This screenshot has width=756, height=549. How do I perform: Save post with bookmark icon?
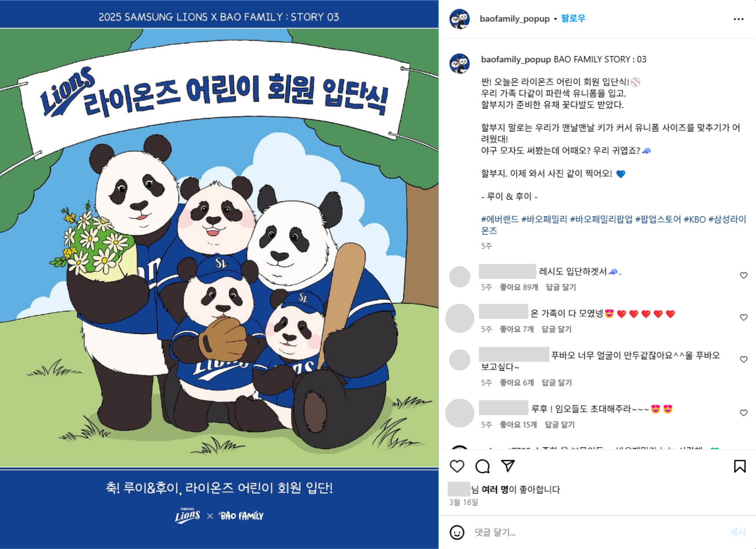pos(740,466)
